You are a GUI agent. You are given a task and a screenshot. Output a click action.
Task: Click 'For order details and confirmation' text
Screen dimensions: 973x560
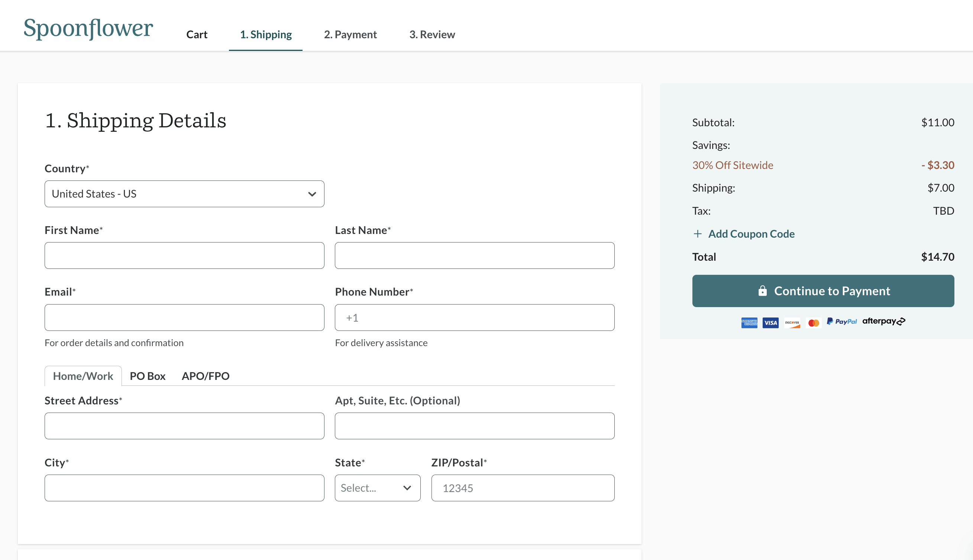coord(114,343)
